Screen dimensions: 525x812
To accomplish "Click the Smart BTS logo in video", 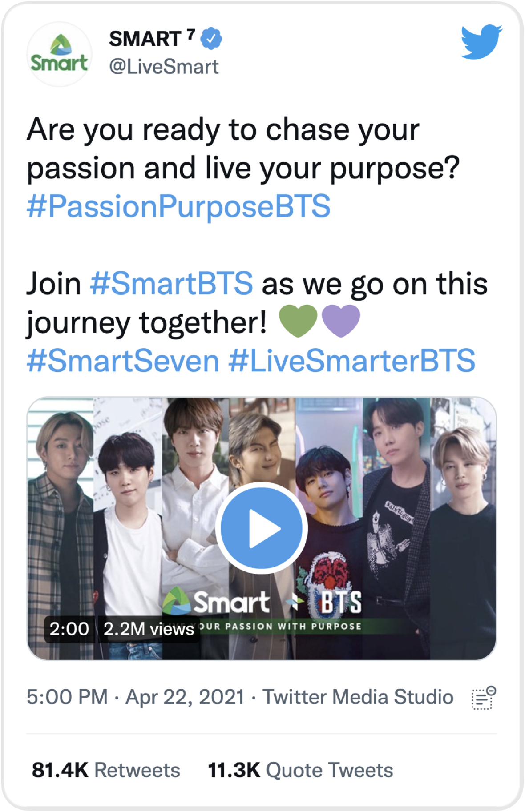I will coord(262,602).
